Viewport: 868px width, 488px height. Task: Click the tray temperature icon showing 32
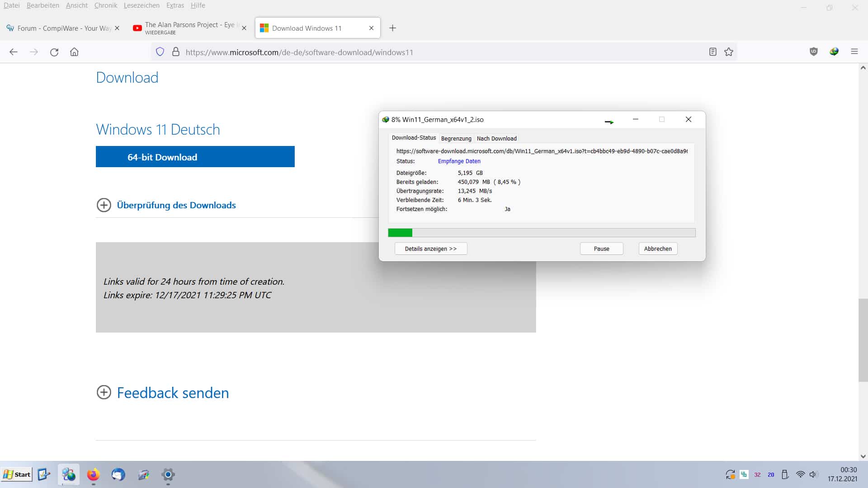pos(757,474)
